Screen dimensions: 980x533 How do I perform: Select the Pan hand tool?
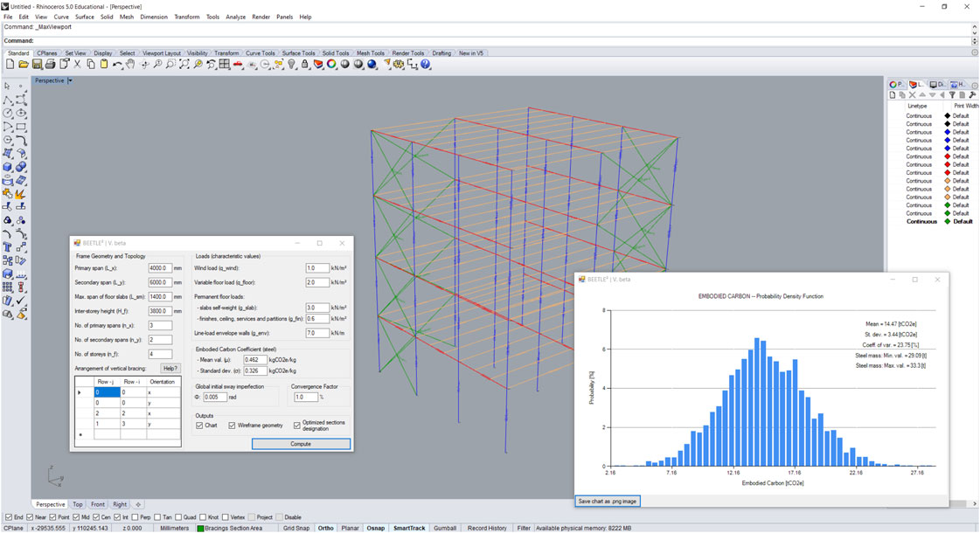[x=130, y=65]
